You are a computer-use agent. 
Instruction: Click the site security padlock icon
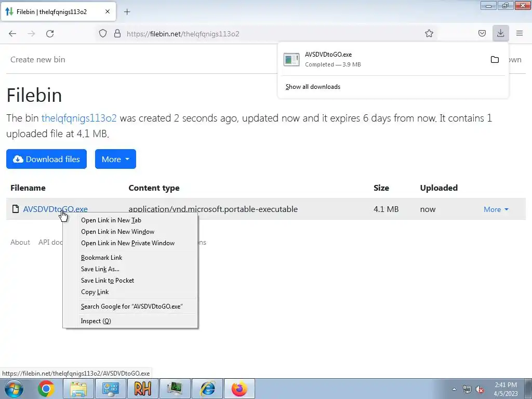pyautogui.click(x=117, y=34)
